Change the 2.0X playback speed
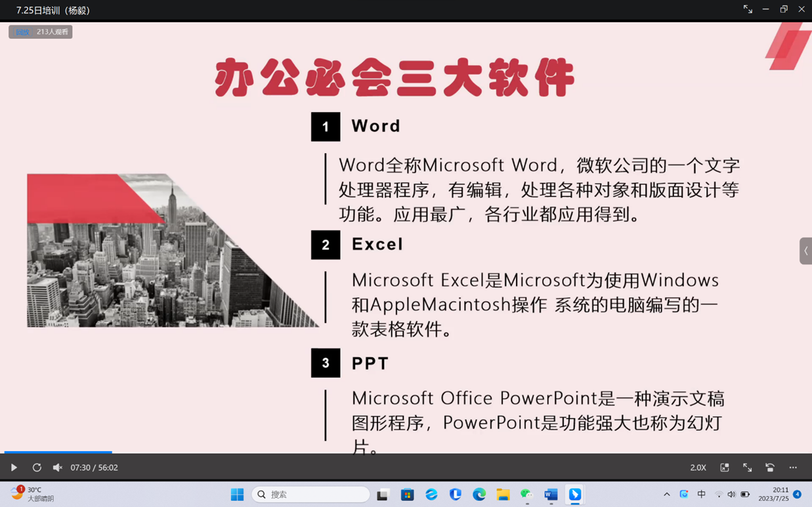 coord(698,468)
